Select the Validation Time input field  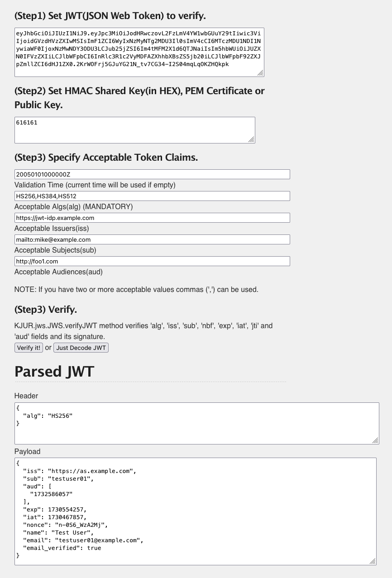click(x=152, y=174)
